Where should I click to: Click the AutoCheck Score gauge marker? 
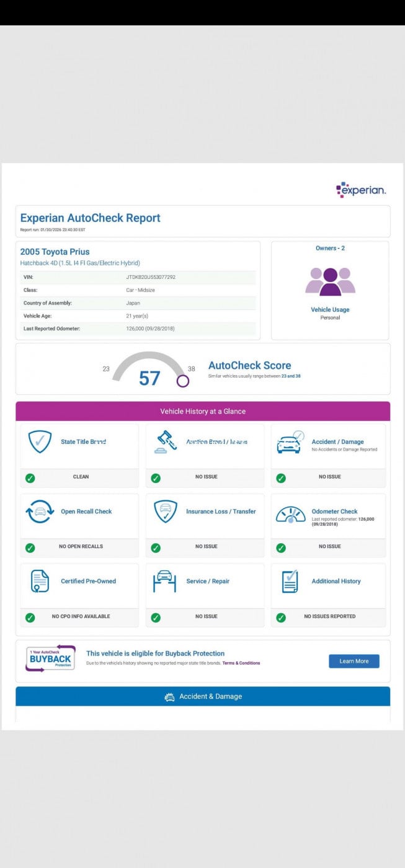click(182, 381)
